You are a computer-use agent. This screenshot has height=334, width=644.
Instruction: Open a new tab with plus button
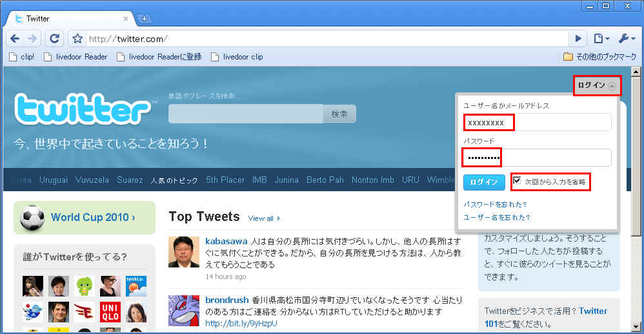click(145, 19)
